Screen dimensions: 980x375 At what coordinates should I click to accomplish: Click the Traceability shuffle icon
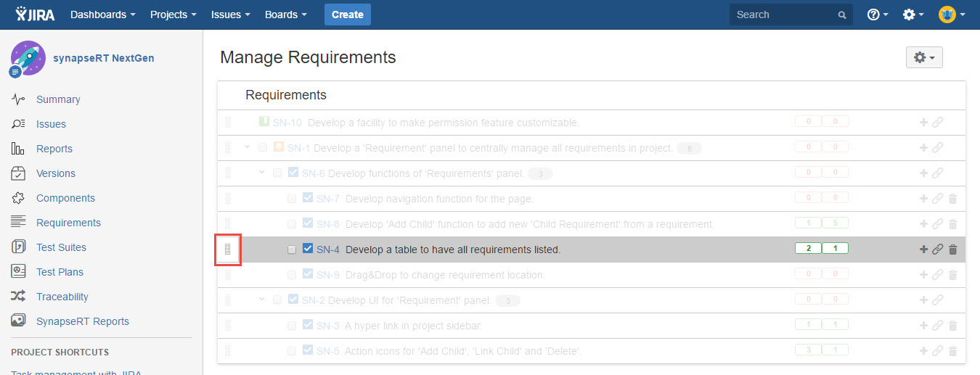click(x=19, y=297)
